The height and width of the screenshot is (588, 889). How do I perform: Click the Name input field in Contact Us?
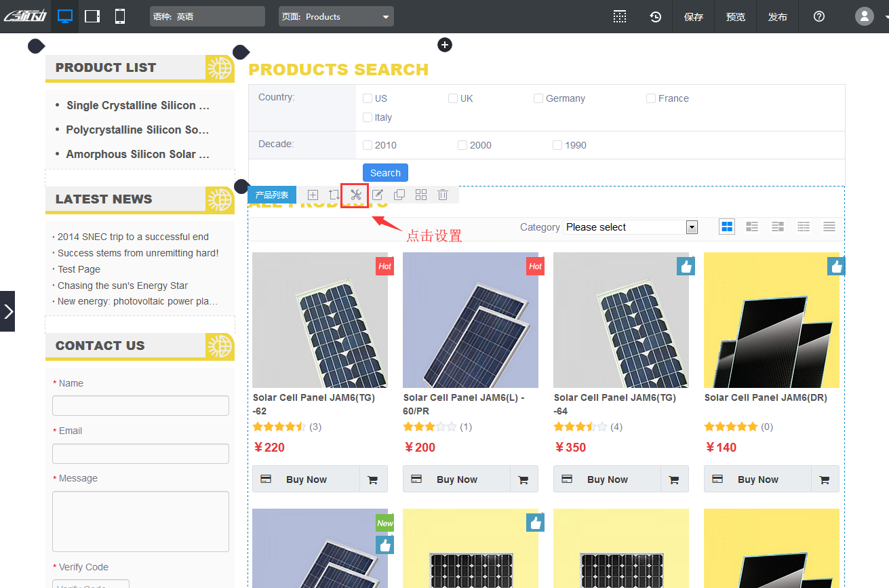click(140, 406)
